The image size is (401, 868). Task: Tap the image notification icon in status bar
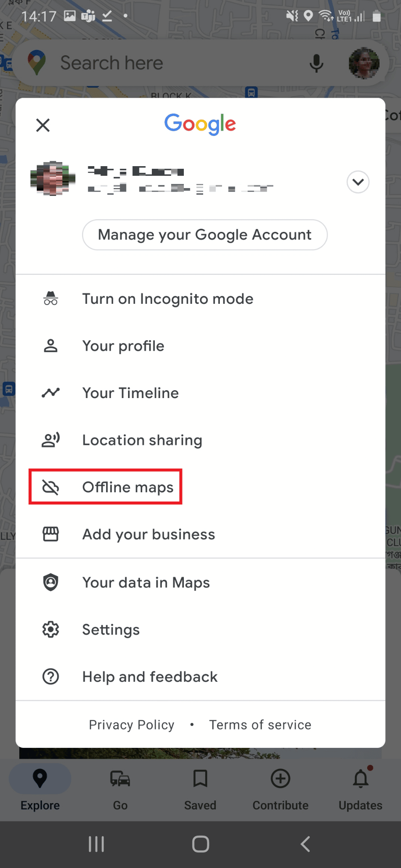[x=70, y=16]
